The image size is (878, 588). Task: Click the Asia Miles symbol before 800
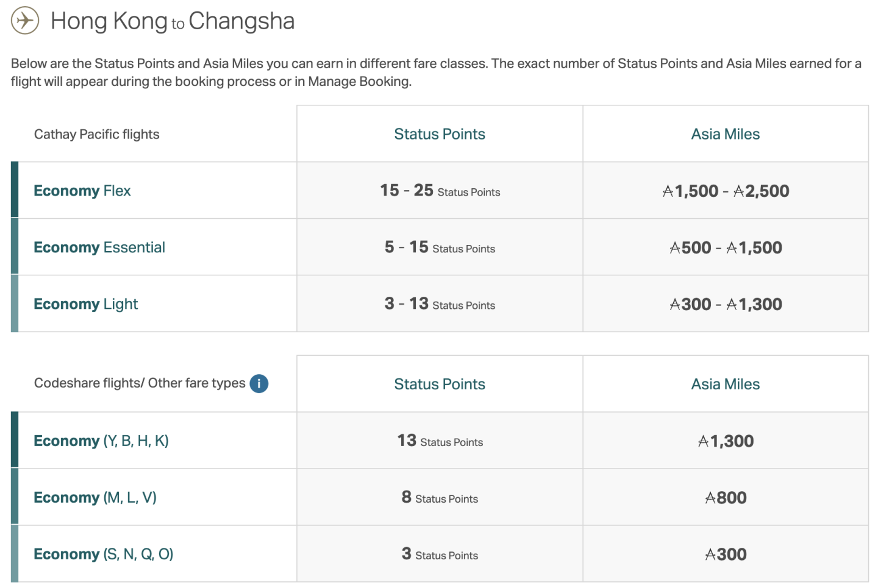[x=710, y=498]
